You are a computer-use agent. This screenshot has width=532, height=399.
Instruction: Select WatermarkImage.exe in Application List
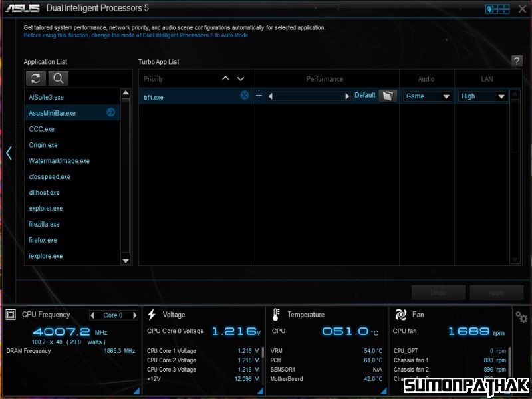click(x=72, y=161)
